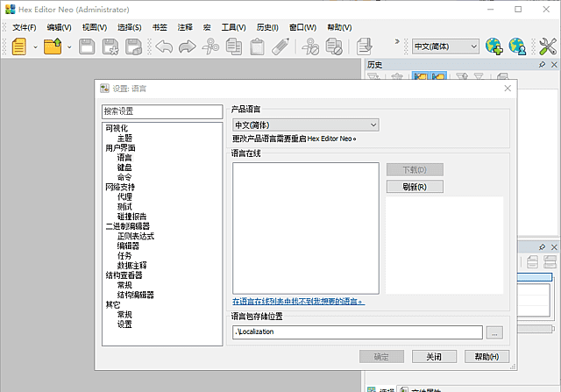
Task: Select 结构编辑器 in the settings tree
Action: coord(136,295)
